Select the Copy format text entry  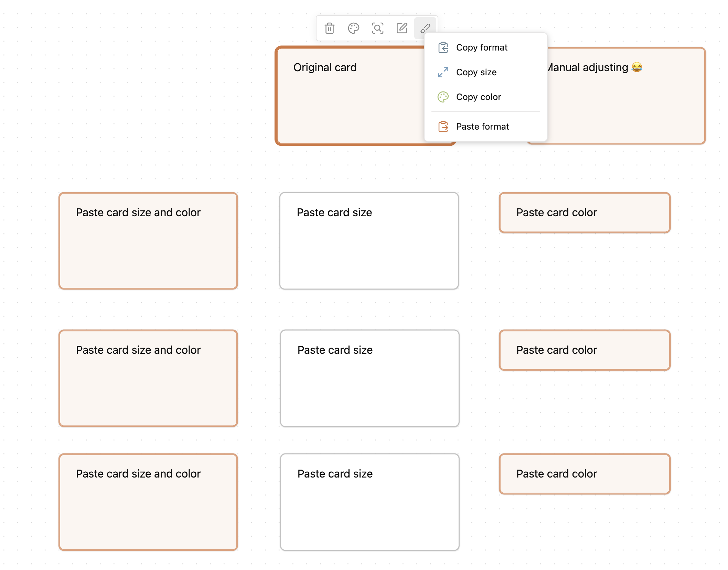(482, 47)
